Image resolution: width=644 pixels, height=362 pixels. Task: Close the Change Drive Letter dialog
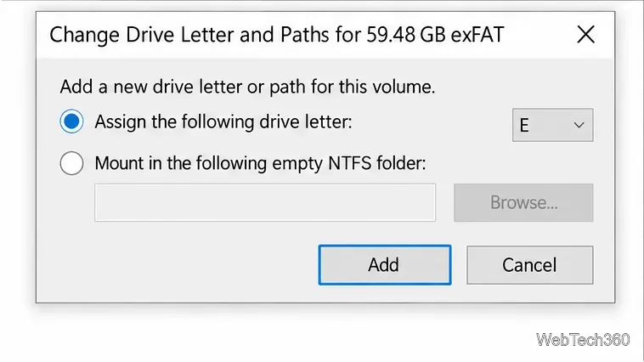click(585, 34)
